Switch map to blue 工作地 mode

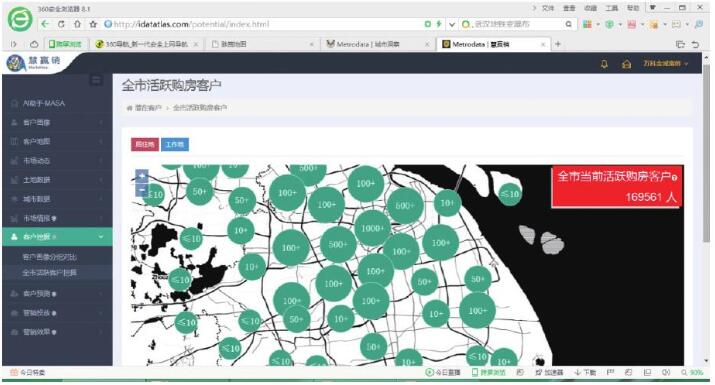pyautogui.click(x=175, y=144)
